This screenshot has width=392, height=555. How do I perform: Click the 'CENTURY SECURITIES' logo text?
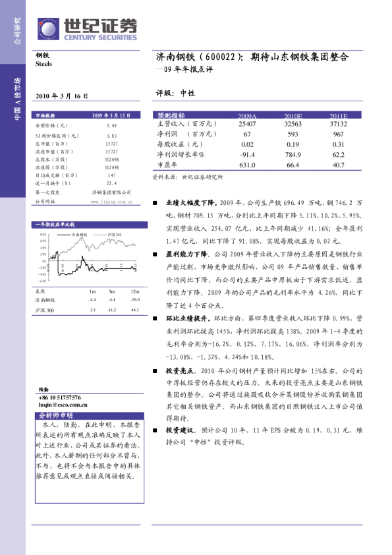[101, 38]
